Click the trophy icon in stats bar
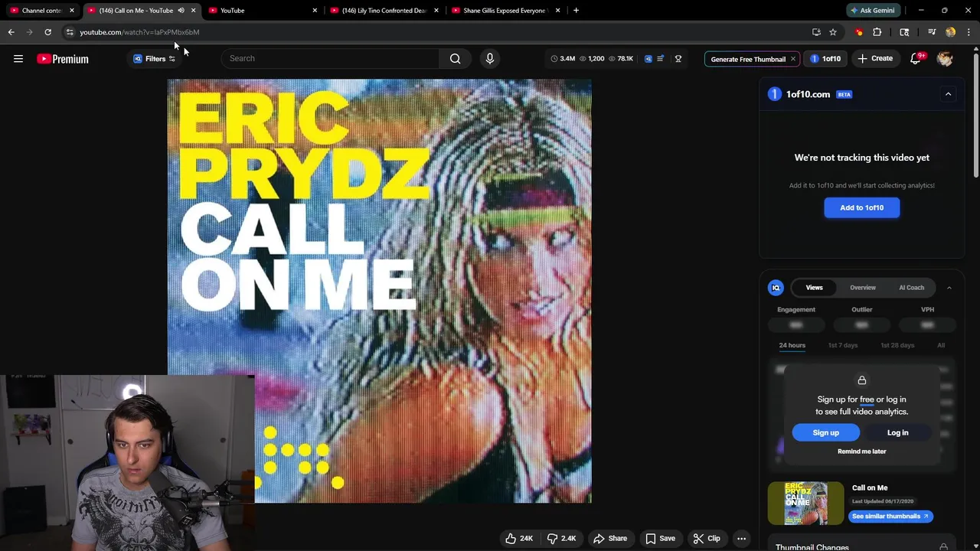The width and height of the screenshot is (980, 551). pyautogui.click(x=678, y=59)
